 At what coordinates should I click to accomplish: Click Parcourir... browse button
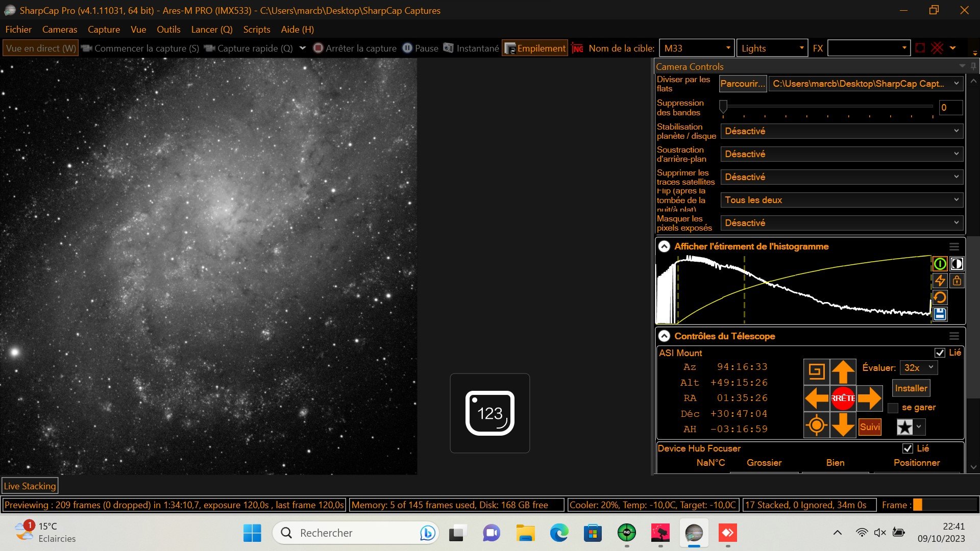[743, 84]
